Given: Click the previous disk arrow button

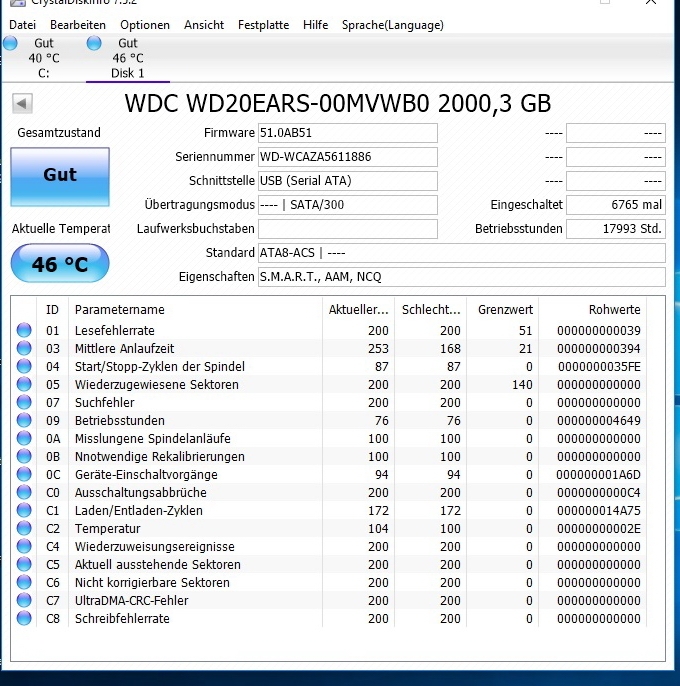Looking at the screenshot, I should point(22,104).
